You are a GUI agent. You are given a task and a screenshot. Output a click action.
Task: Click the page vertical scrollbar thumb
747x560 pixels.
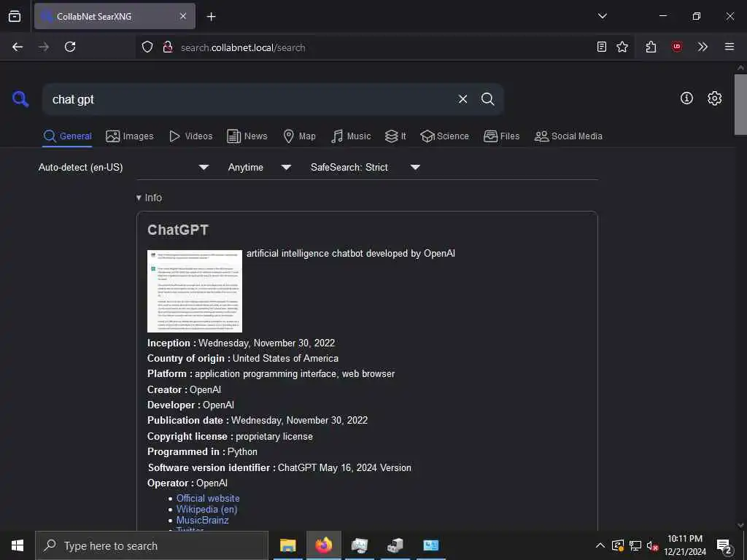[740, 104]
